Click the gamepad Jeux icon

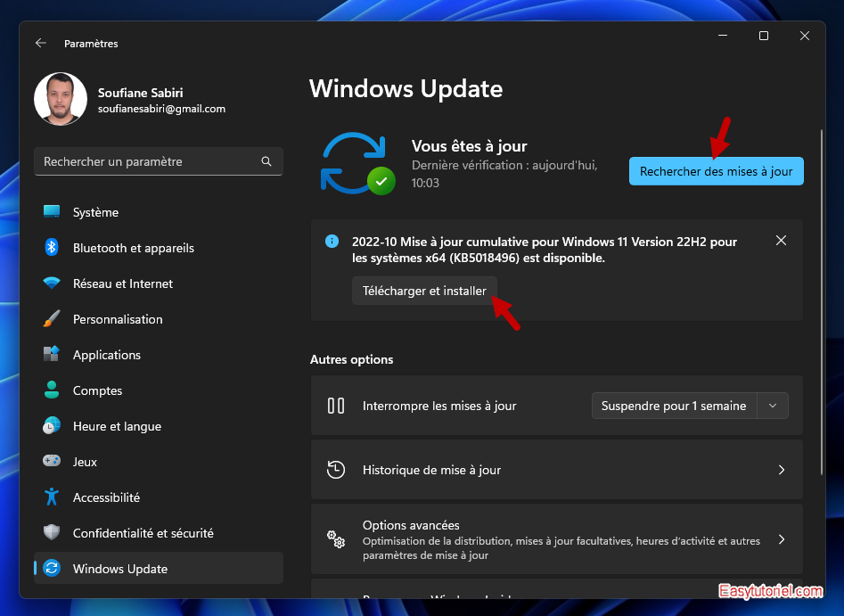tap(52, 461)
